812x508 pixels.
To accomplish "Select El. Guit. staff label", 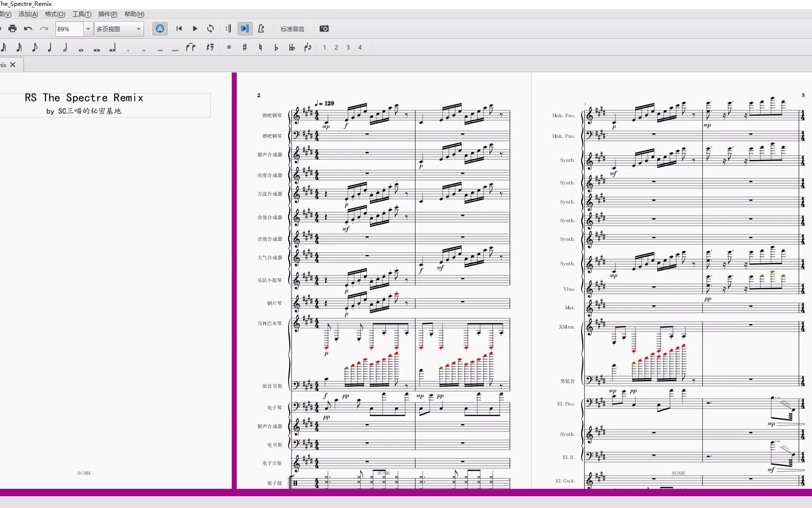I will click(565, 481).
